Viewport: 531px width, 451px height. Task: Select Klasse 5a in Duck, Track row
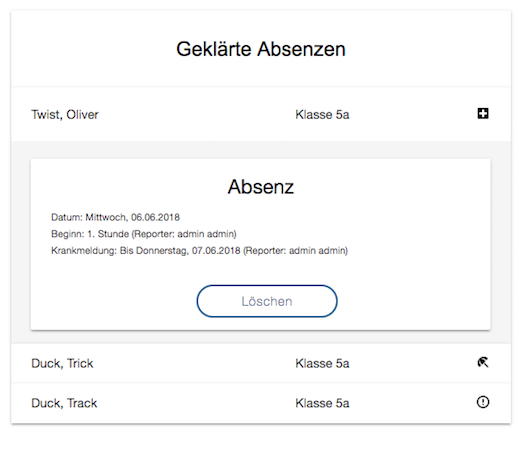coord(322,403)
